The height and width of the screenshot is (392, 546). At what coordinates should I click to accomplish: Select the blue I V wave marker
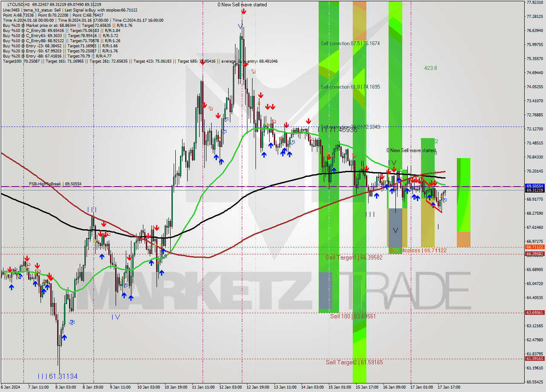point(116,317)
